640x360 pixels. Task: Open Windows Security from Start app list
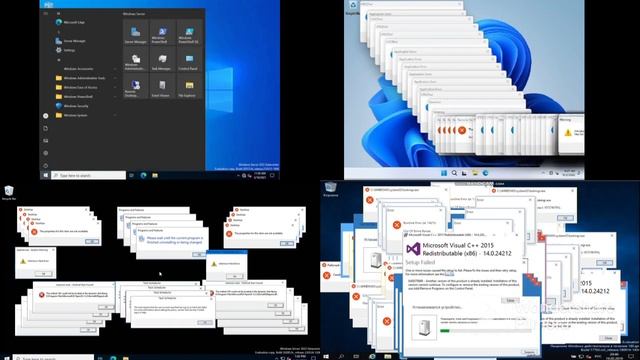tap(72, 106)
